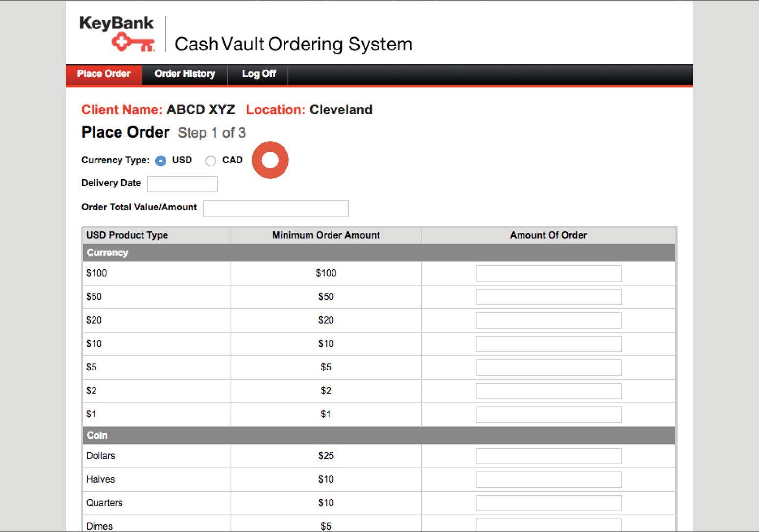759x532 pixels.
Task: Open the Place Order tab
Action: 104,74
